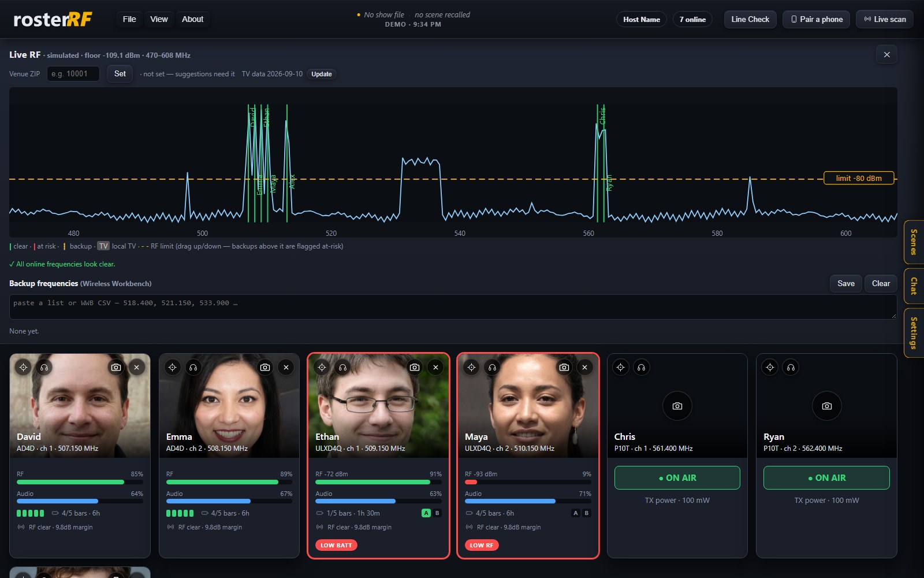This screenshot has height=578, width=924.
Task: Remove Emma's card with its X icon
Action: tap(286, 367)
